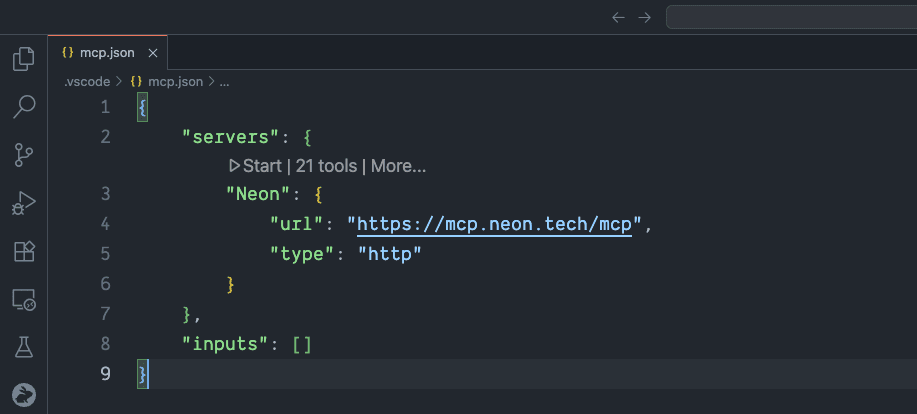
Task: Click the rabbit icon in activity bar
Action: (x=23, y=394)
